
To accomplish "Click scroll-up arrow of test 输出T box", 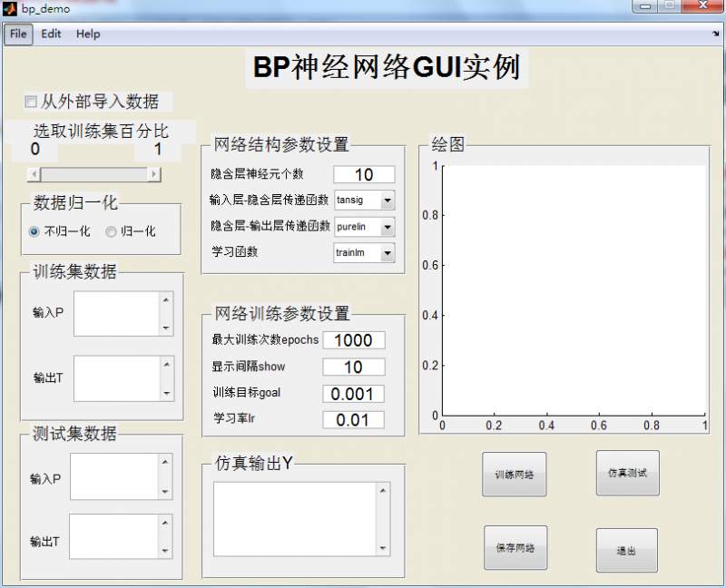I will (x=165, y=523).
